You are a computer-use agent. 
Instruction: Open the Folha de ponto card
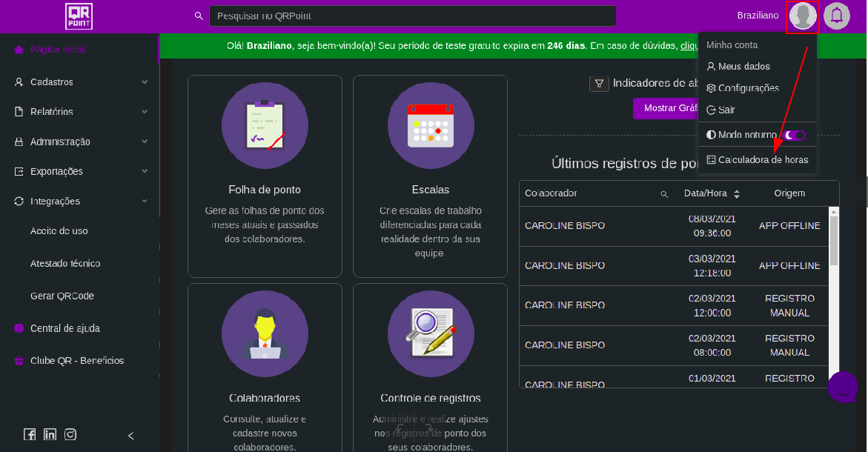coord(265,176)
